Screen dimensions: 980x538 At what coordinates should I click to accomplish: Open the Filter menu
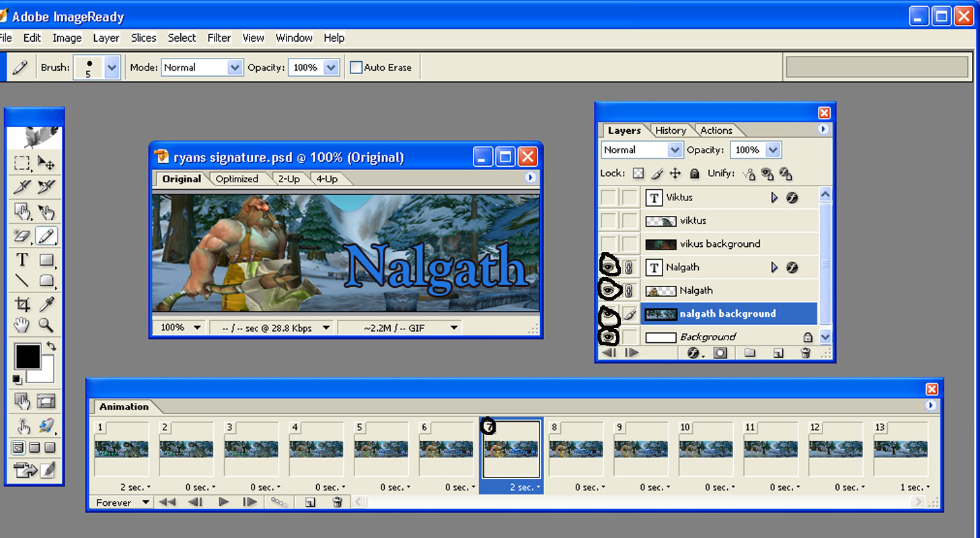[219, 38]
